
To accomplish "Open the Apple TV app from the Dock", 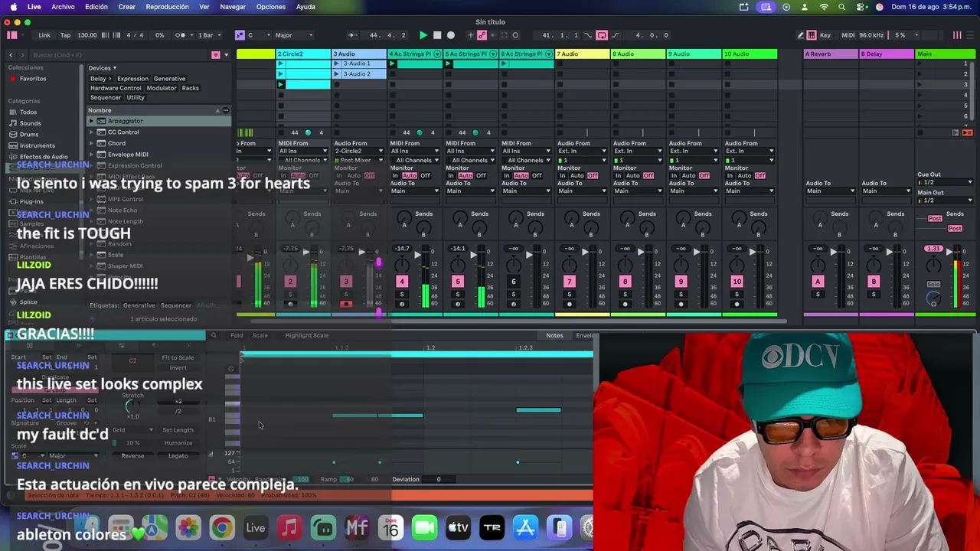I will [458, 527].
